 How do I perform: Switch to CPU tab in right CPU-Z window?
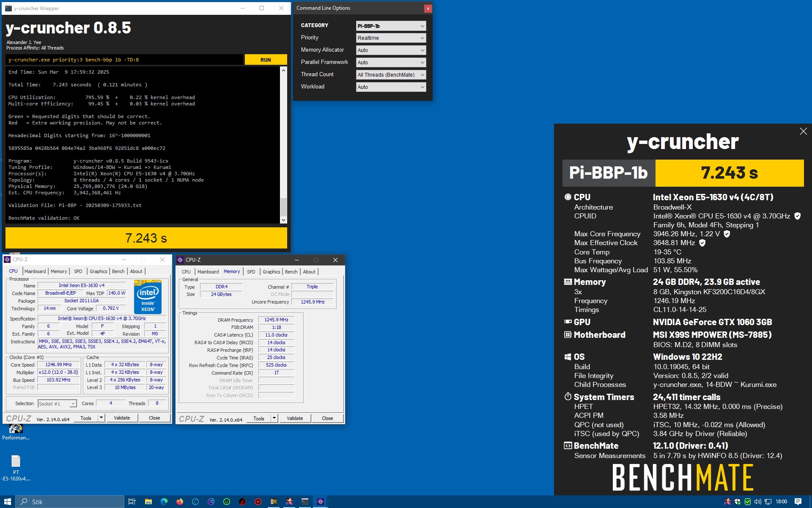[186, 272]
